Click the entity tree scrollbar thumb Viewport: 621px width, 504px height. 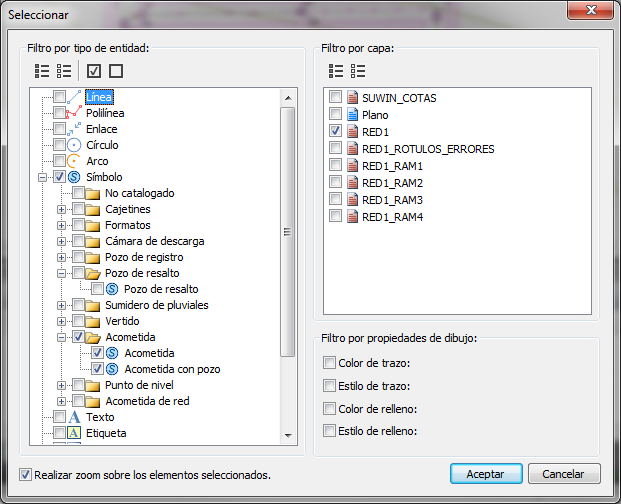click(288, 232)
